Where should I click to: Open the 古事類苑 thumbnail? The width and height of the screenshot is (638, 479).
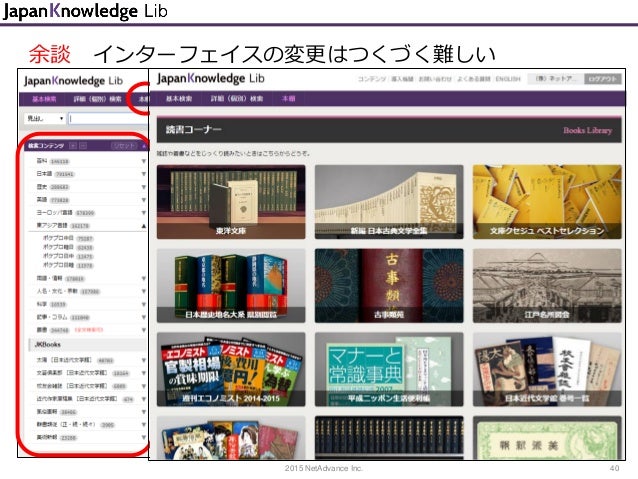(389, 286)
